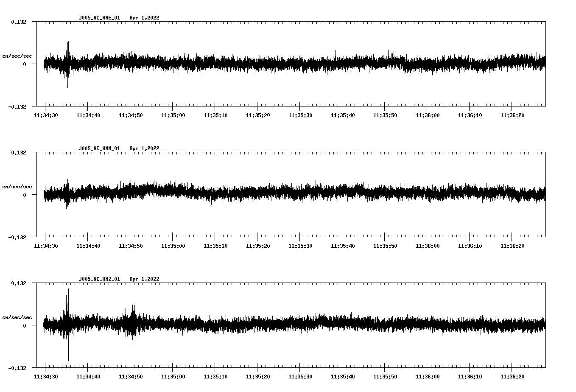Viewport: 576px width, 392px height.
Task: Click the J005_NC_HNZ_01 channel title
Action: point(99,279)
